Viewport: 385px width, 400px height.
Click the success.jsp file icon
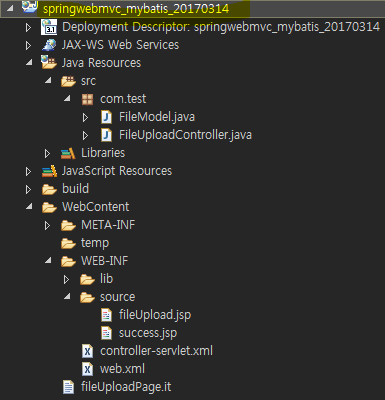pyautogui.click(x=106, y=333)
